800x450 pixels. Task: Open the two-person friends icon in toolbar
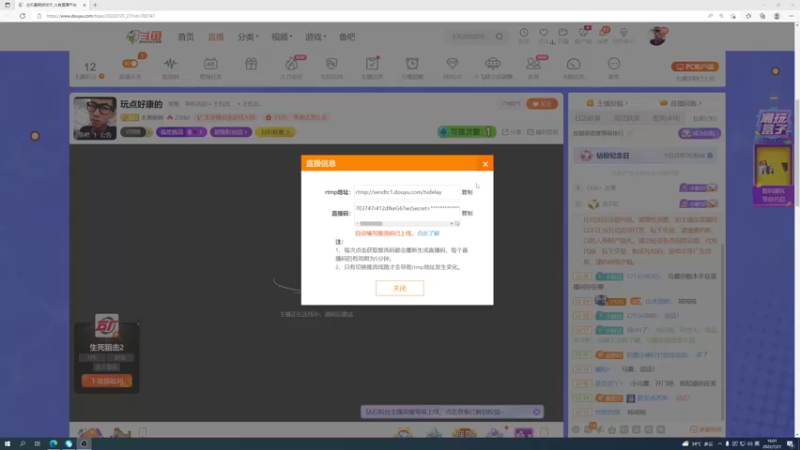click(x=533, y=64)
